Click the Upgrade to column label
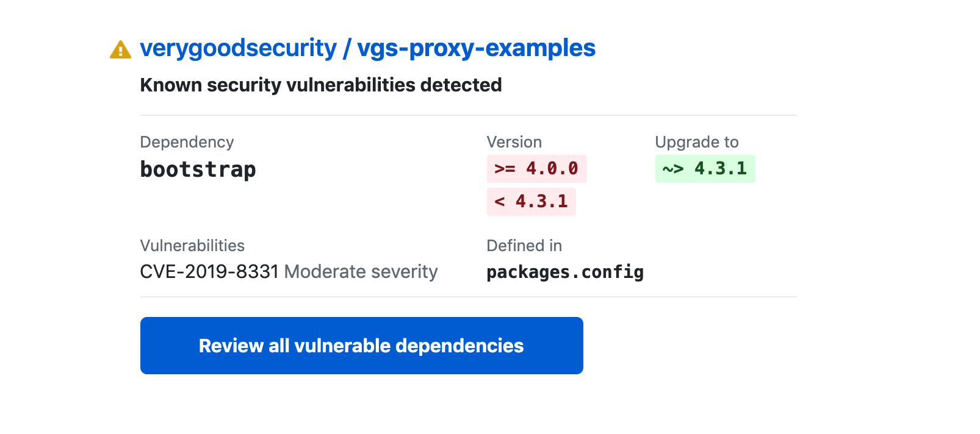 [x=697, y=142]
